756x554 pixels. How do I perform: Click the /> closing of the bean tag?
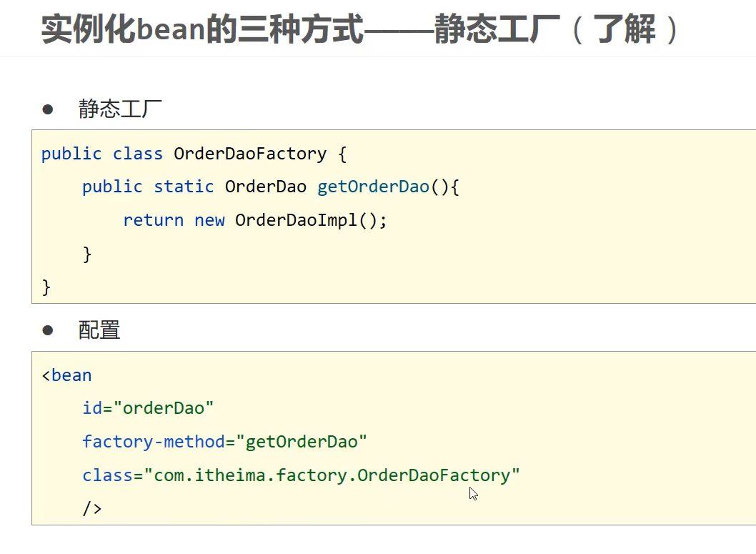tap(92, 509)
